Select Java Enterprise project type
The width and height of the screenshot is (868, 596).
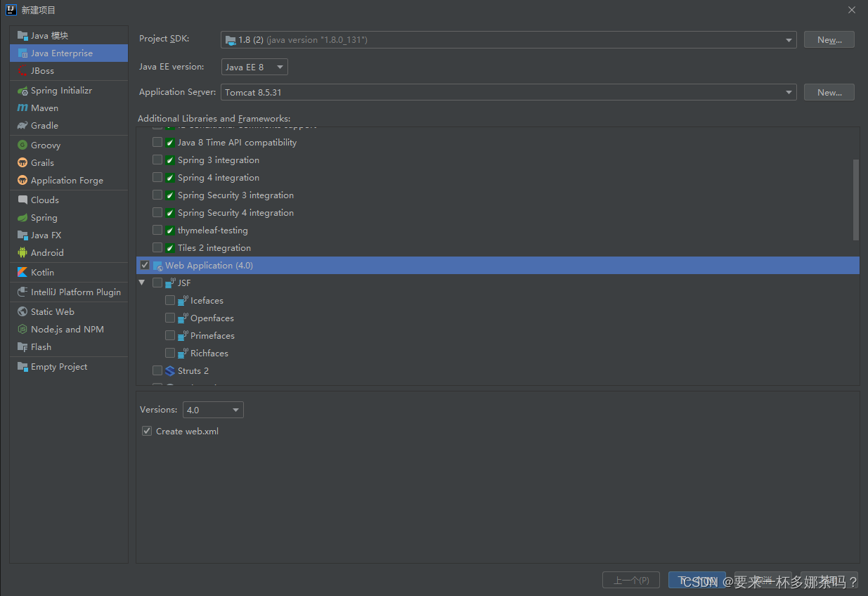pyautogui.click(x=69, y=53)
